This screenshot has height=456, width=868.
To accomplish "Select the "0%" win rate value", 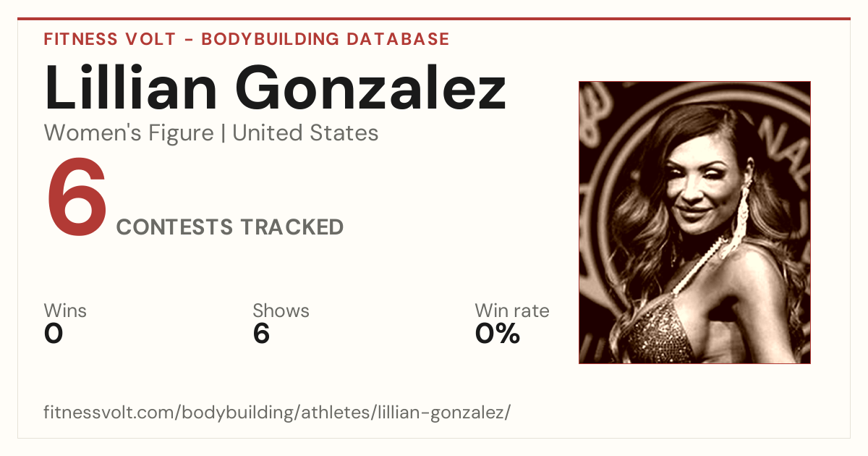I will [498, 334].
